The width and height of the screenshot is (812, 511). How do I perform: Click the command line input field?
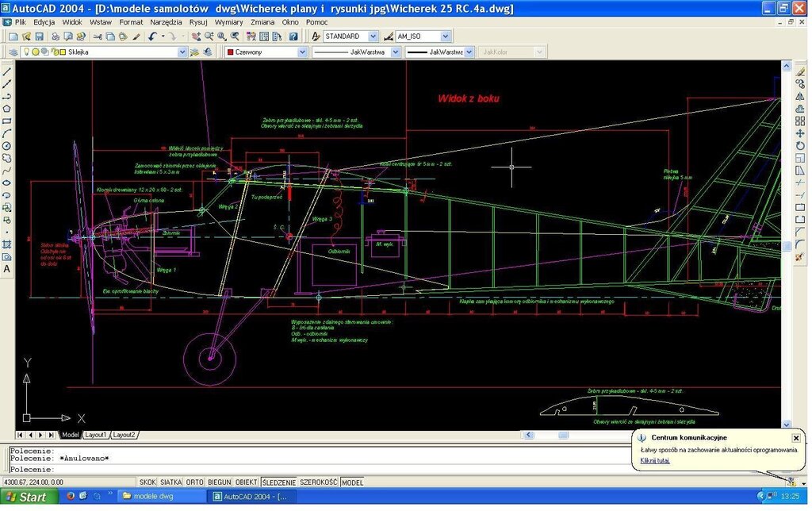(317, 470)
